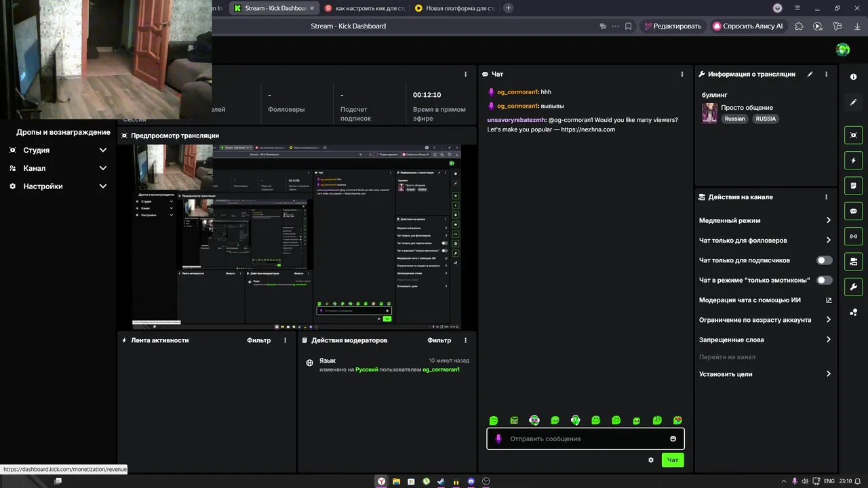Click the broadcast signal icon in right sidebar
The height and width of the screenshot is (488, 868).
point(853,236)
